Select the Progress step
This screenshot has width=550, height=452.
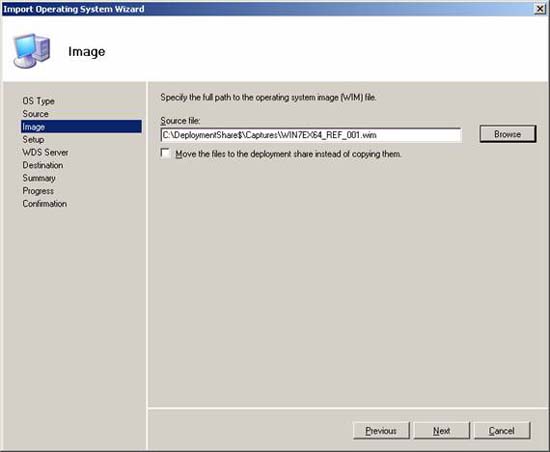pyautogui.click(x=38, y=191)
